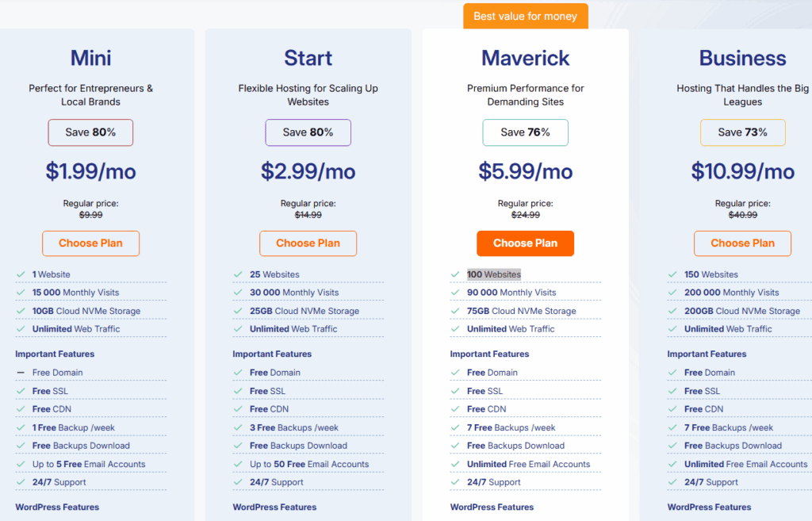
Task: Click the checkmark beside highlighted "100 Websites"
Action: tap(454, 274)
